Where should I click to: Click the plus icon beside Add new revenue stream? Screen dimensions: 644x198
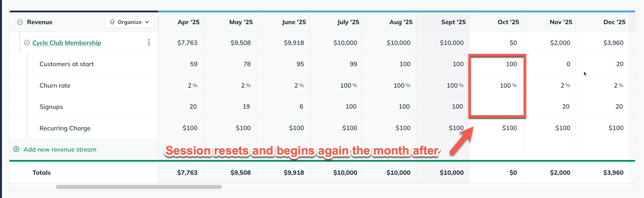[x=16, y=149]
